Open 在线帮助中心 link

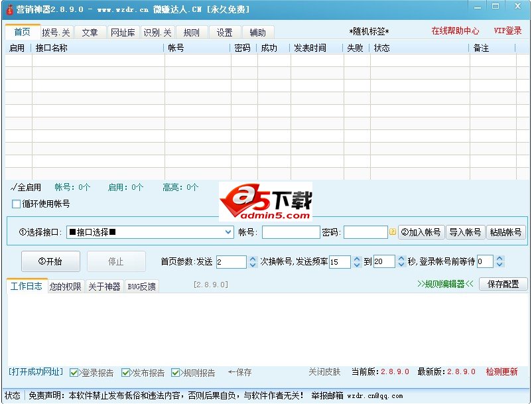455,31
